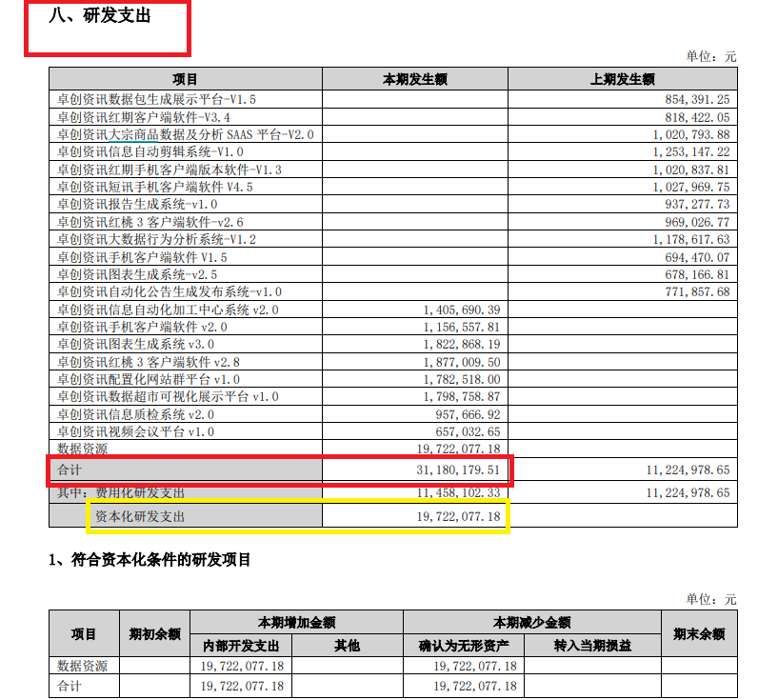Select the 本期发生额 column header

(415, 79)
